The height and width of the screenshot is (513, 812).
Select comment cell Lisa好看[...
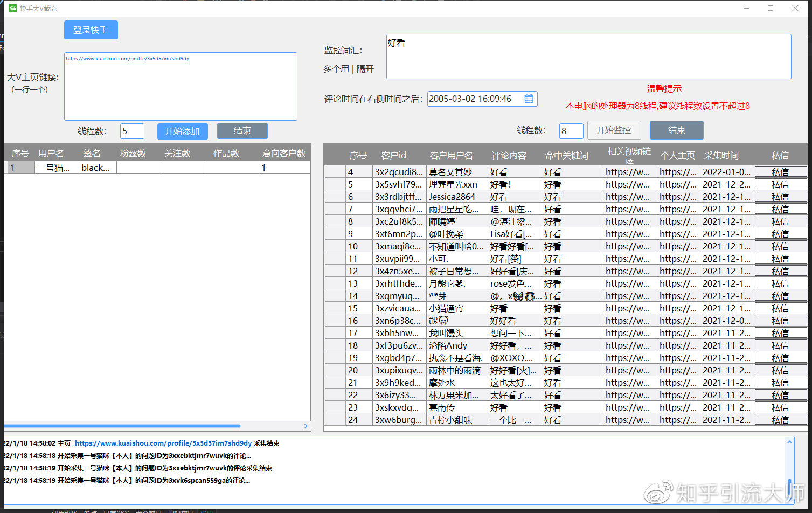pyautogui.click(x=515, y=234)
